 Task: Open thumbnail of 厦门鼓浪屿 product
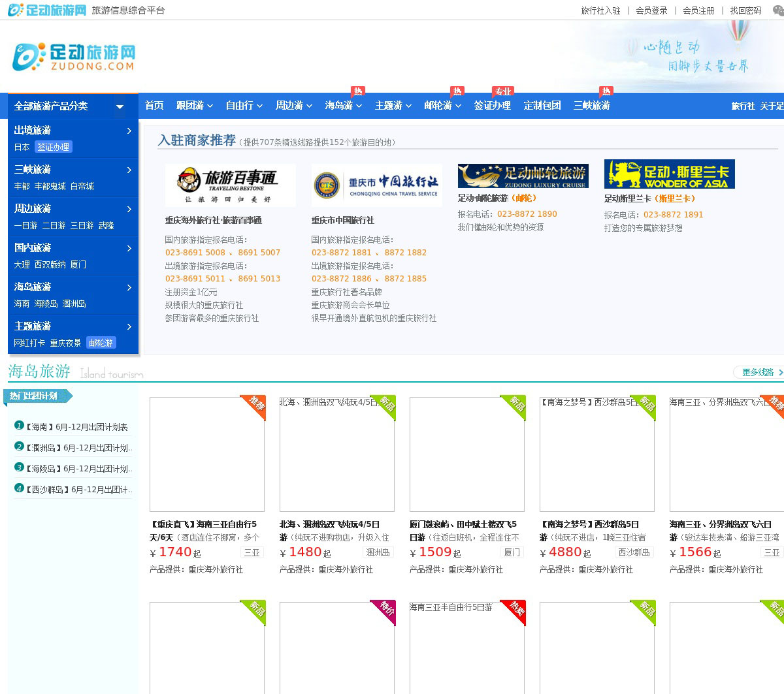point(467,454)
